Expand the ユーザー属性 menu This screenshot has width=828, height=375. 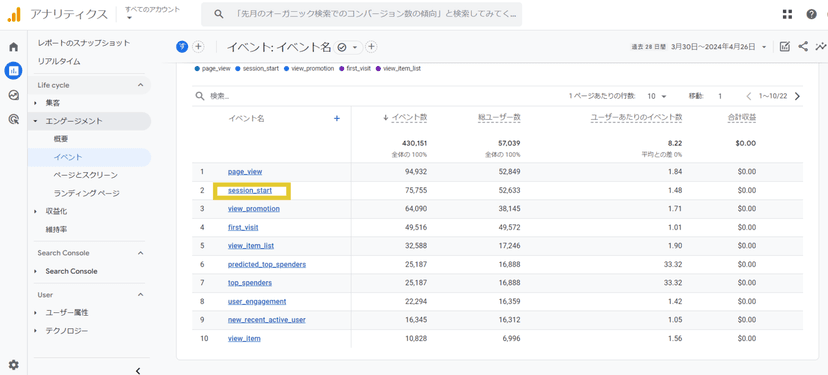coord(35,313)
